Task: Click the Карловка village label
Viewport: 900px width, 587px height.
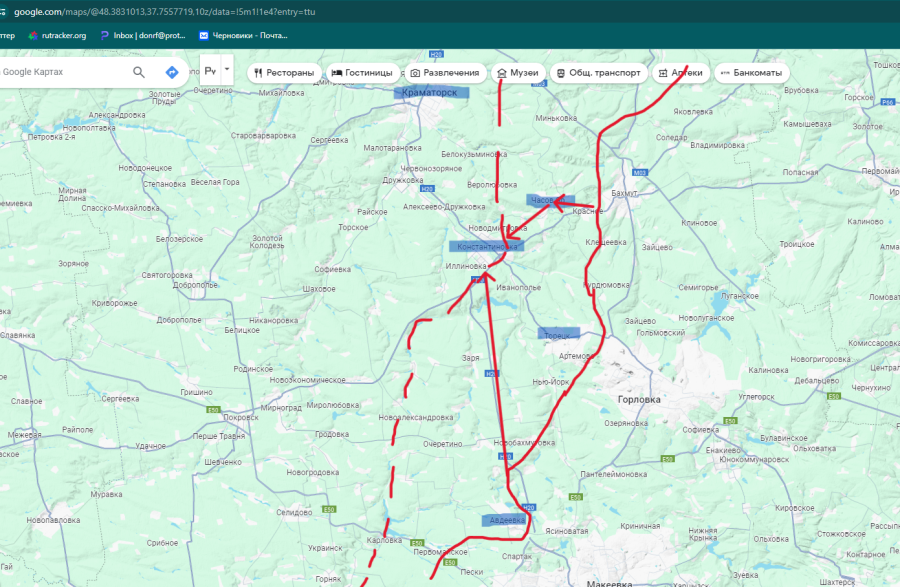Action: (384, 541)
